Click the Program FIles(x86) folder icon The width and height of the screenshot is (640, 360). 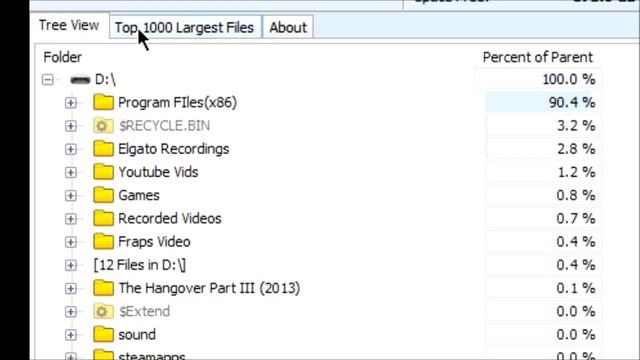(103, 102)
